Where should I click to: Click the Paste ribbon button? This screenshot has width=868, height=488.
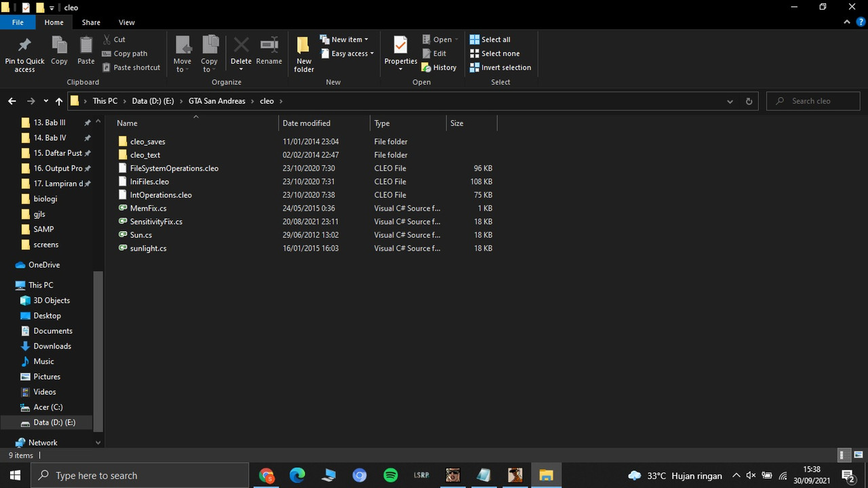point(86,52)
